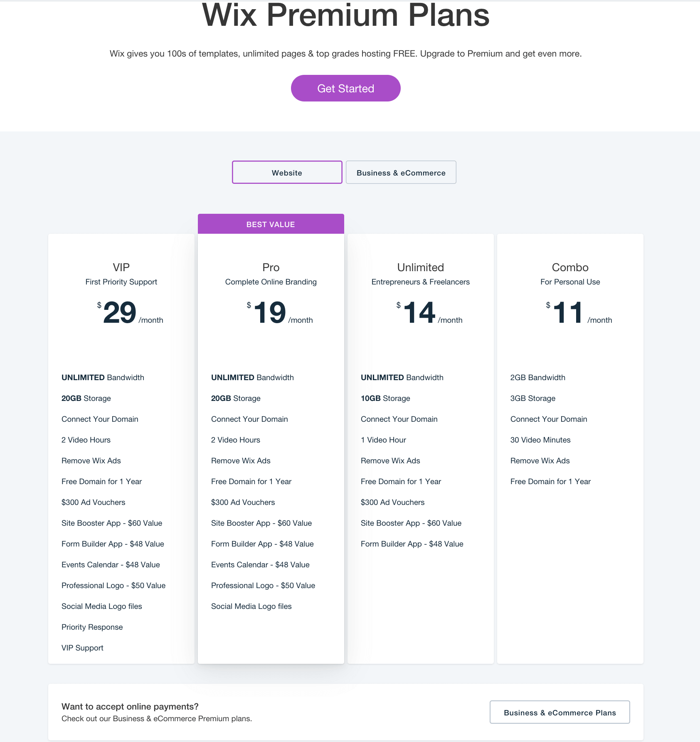
Task: Select the Combo plan title
Action: [x=570, y=267]
